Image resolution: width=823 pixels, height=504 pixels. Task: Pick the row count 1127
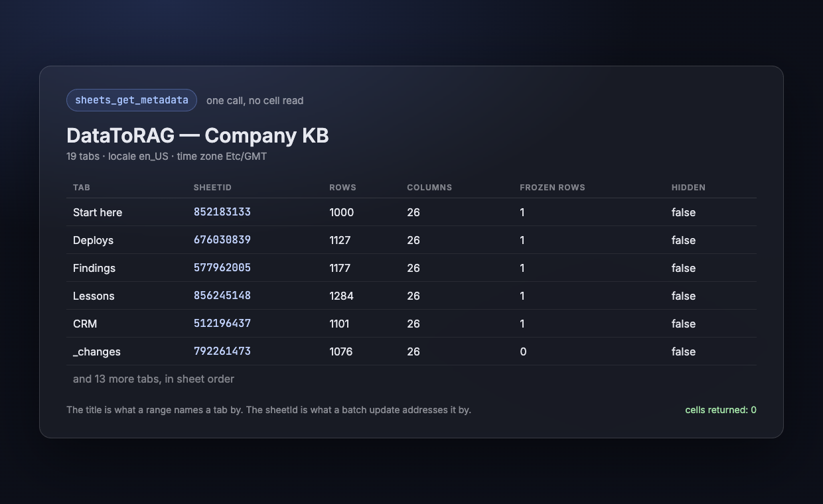pos(340,240)
